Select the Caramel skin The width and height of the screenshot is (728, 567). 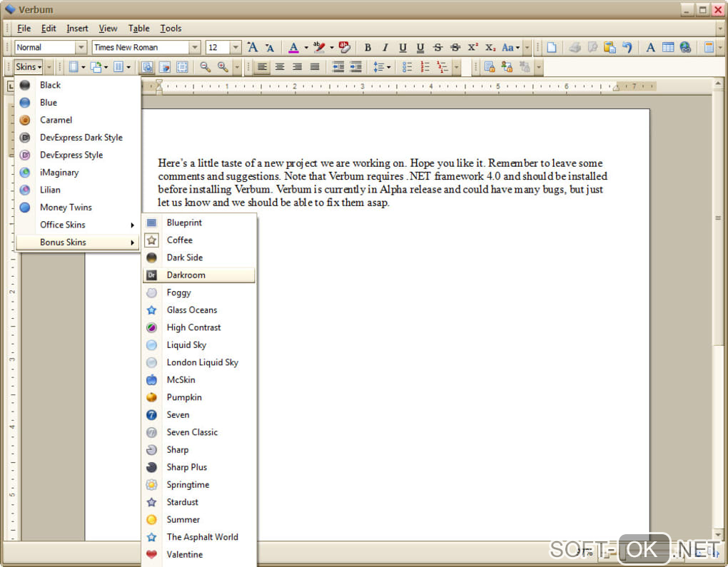78,120
